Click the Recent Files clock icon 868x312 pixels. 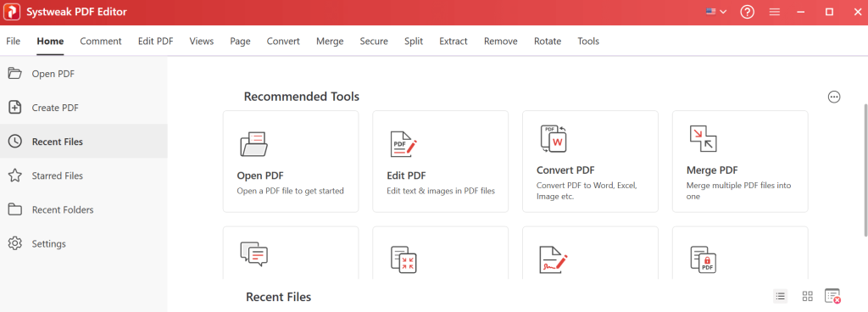[x=15, y=142]
